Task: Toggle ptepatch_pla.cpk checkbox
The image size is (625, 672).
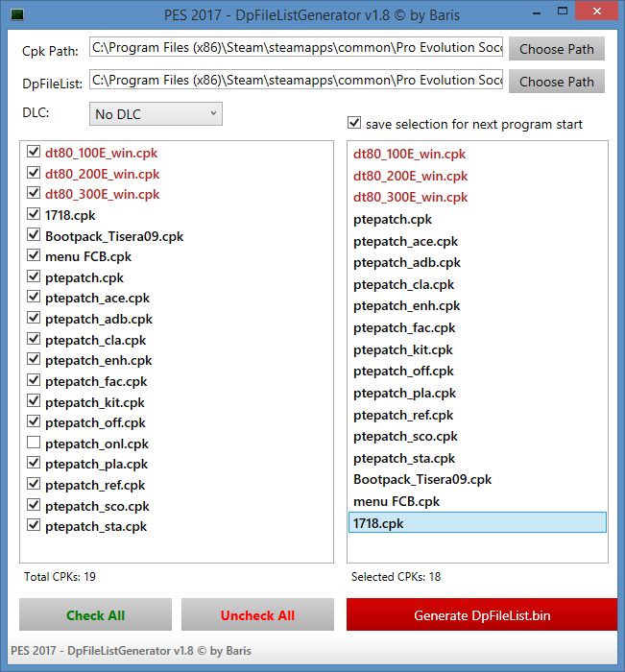Action: point(34,463)
